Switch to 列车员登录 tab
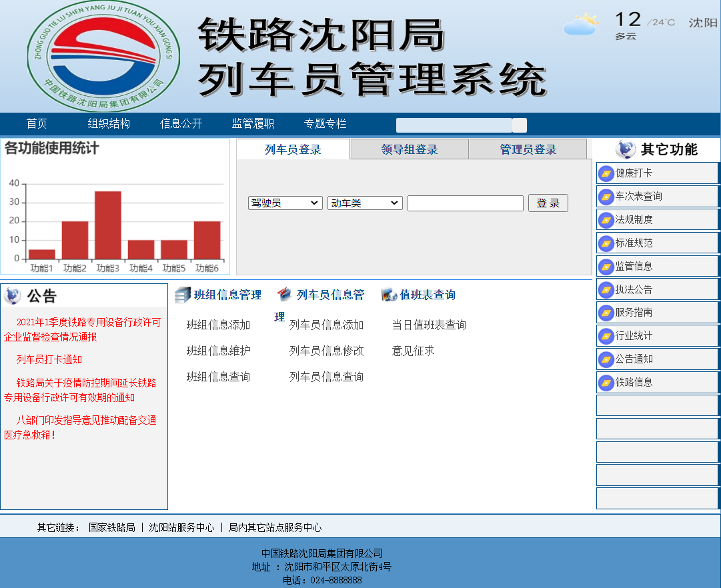 point(293,149)
